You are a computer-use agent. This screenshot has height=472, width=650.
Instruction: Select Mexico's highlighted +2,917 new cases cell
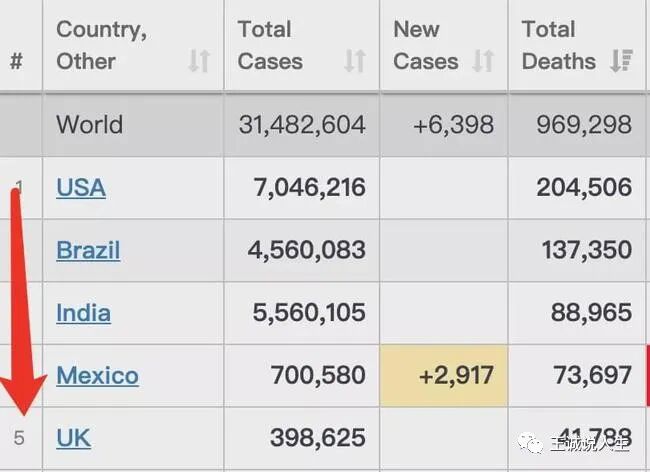click(x=444, y=375)
